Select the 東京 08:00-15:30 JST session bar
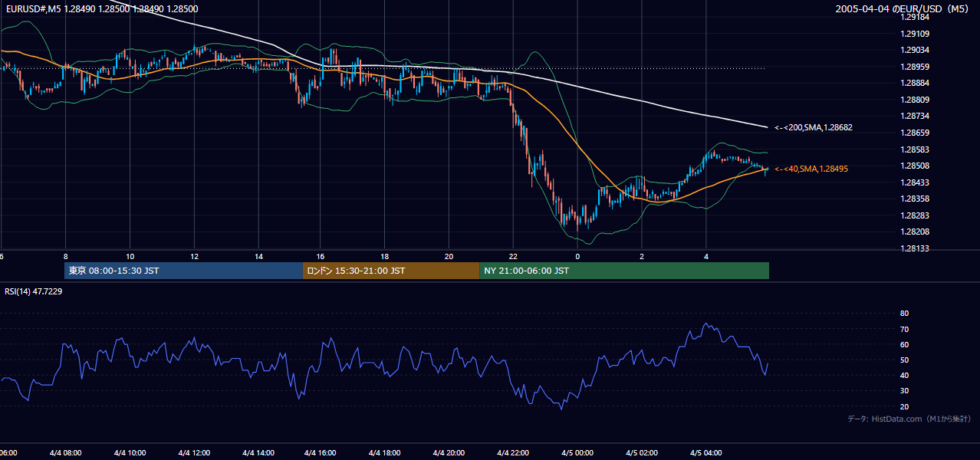 click(184, 271)
